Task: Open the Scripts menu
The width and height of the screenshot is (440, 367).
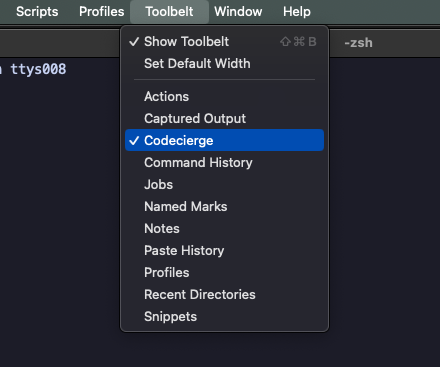Action: 37,12
